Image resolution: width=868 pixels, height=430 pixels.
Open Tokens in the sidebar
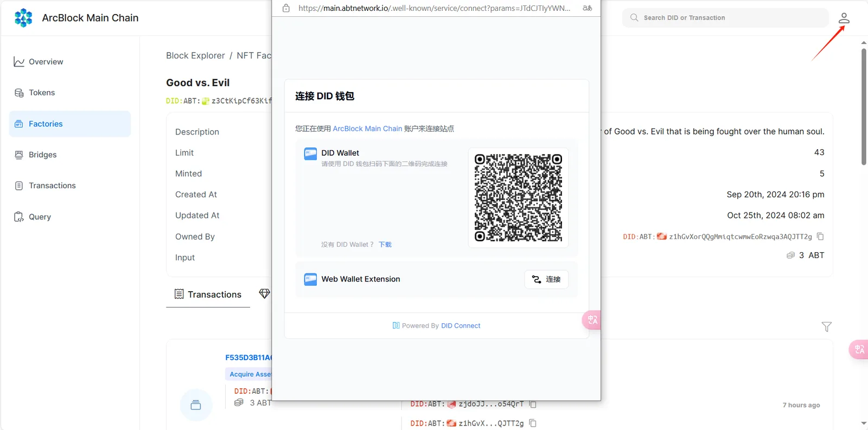click(70, 93)
